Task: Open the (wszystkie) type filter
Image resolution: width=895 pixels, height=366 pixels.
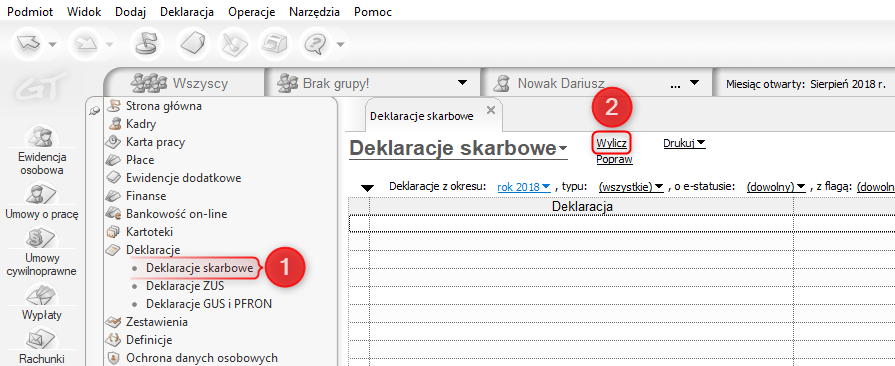Action: tap(631, 187)
